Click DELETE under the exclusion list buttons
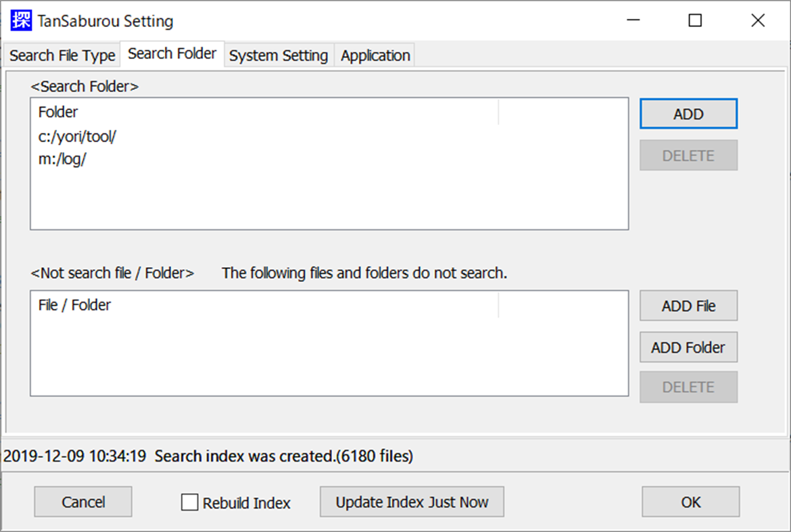Screen dimensions: 791x532 (688, 387)
